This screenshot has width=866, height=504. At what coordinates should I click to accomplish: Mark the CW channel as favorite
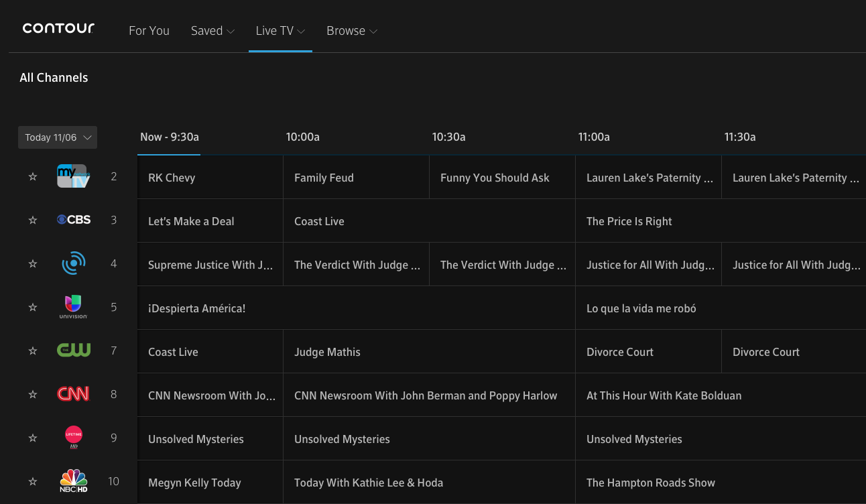(32, 351)
